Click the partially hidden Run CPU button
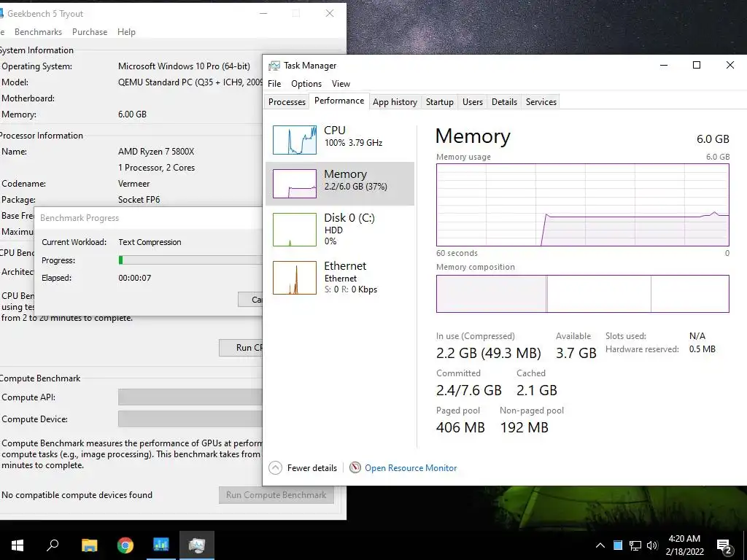The image size is (747, 560). (x=241, y=348)
